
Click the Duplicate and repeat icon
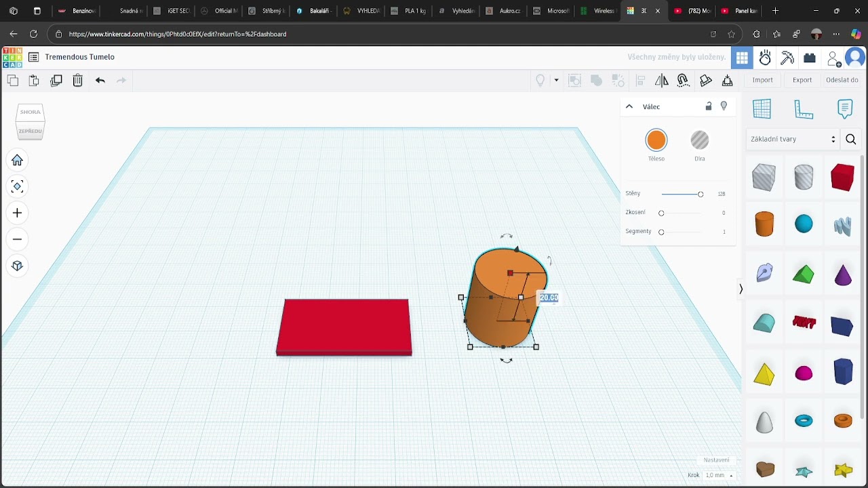click(56, 81)
